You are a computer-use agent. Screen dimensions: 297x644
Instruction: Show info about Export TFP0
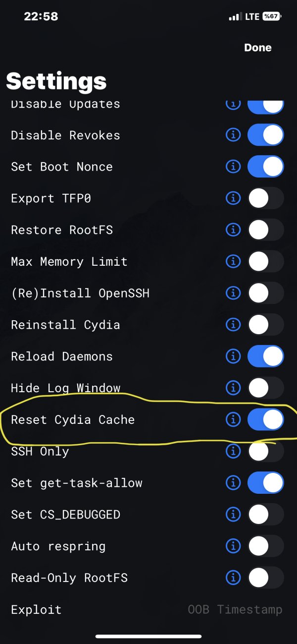click(232, 198)
